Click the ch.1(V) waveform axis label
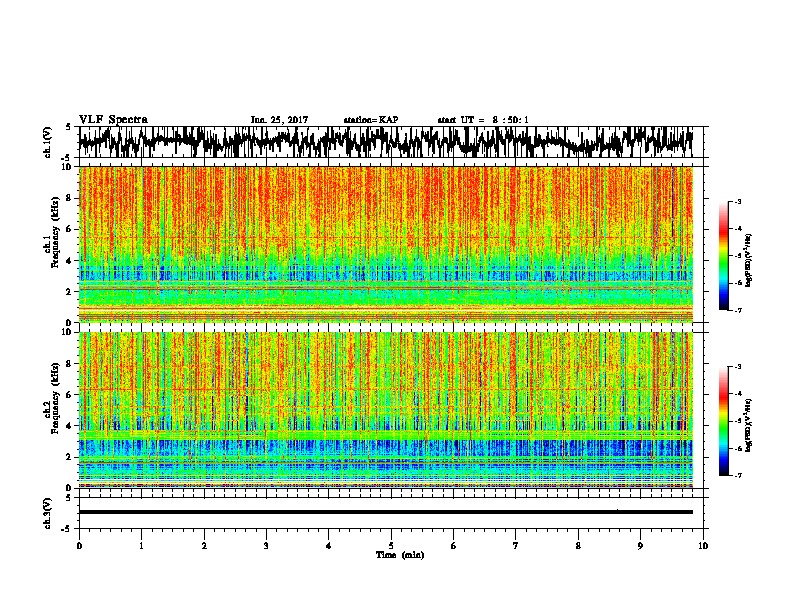The height and width of the screenshot is (612, 792). tap(48, 142)
